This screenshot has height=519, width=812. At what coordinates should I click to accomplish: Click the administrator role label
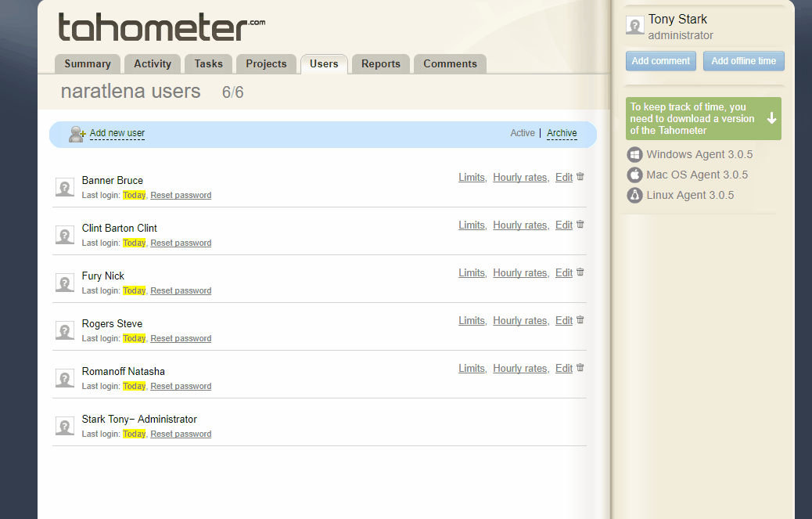681,35
